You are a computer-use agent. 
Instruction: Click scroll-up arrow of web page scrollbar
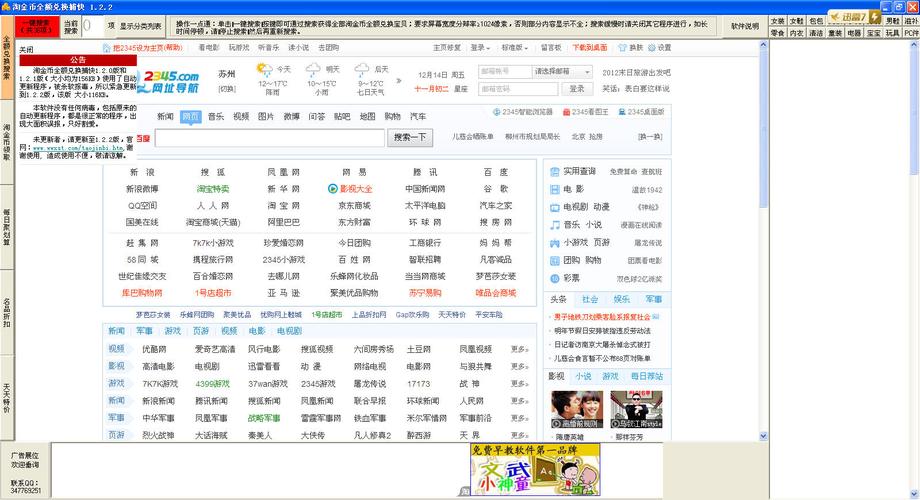tap(763, 45)
